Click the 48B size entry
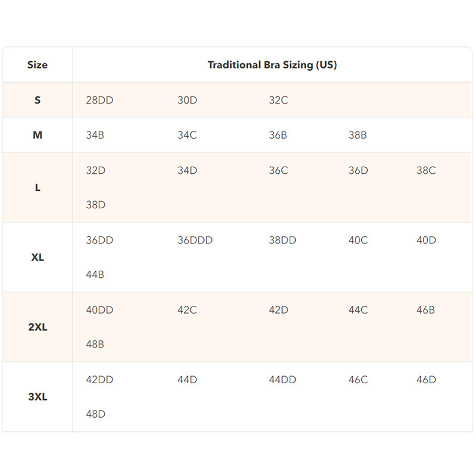This screenshot has height=476, width=476. 95,345
